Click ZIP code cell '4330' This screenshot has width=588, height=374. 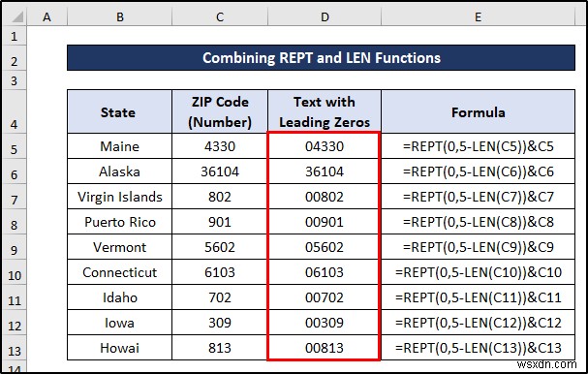(220, 146)
